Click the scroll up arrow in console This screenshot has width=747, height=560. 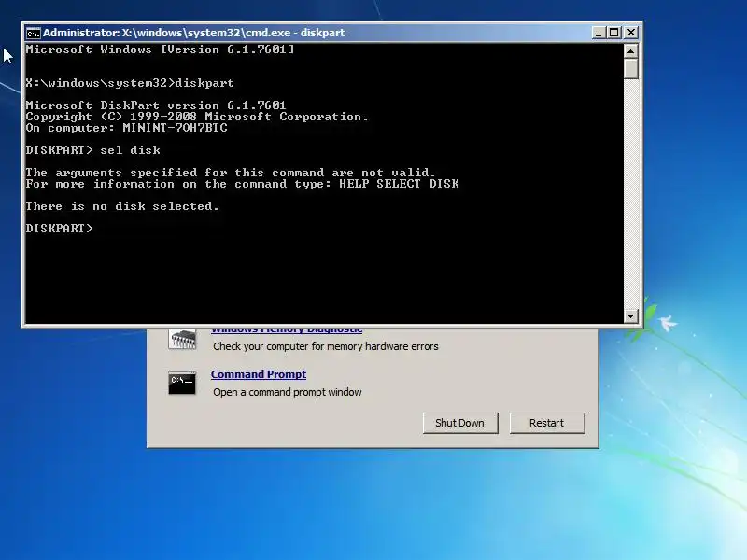[631, 50]
